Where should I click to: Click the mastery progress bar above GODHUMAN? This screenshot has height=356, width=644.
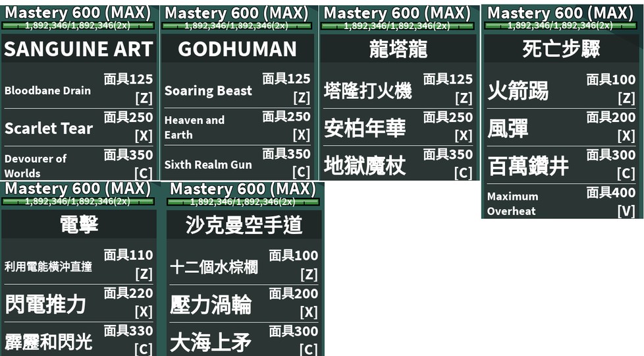click(238, 26)
